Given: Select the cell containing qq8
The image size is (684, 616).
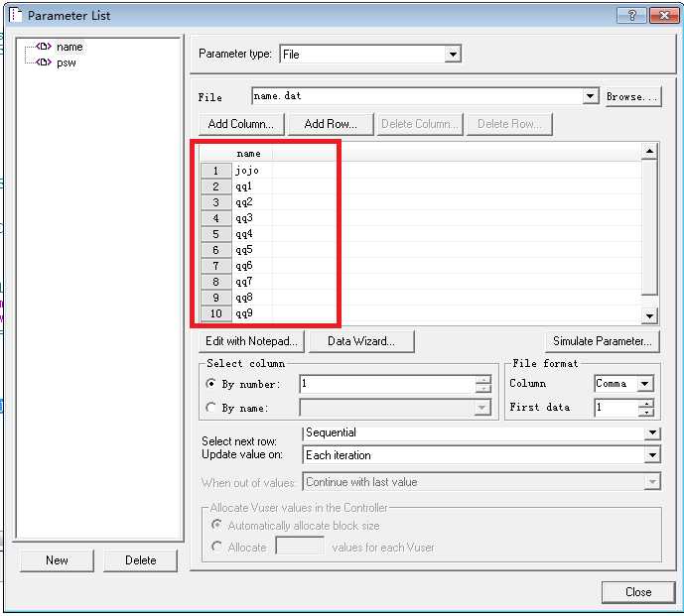Looking at the screenshot, I should (x=252, y=298).
